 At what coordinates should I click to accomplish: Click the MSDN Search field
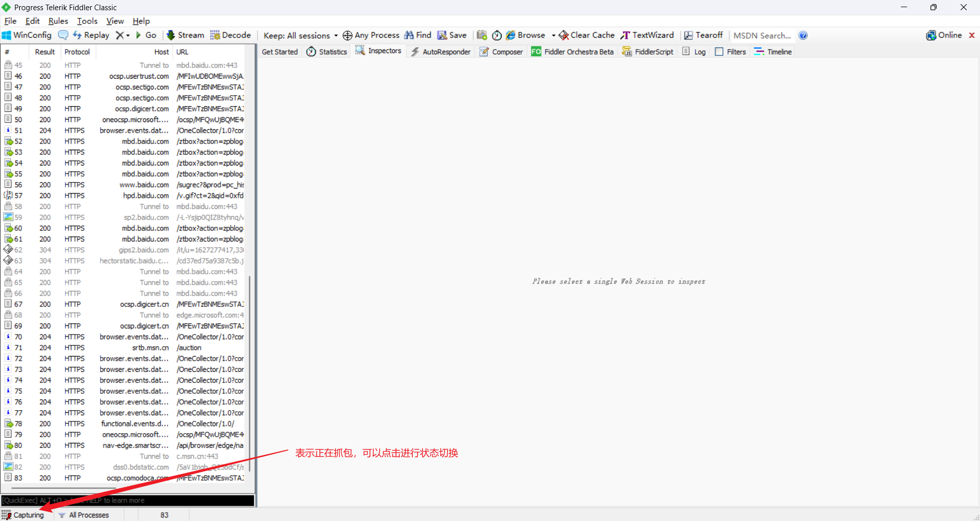point(763,36)
